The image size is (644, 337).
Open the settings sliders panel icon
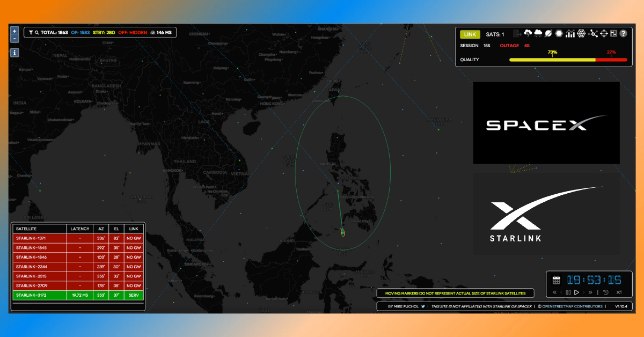[x=613, y=34]
